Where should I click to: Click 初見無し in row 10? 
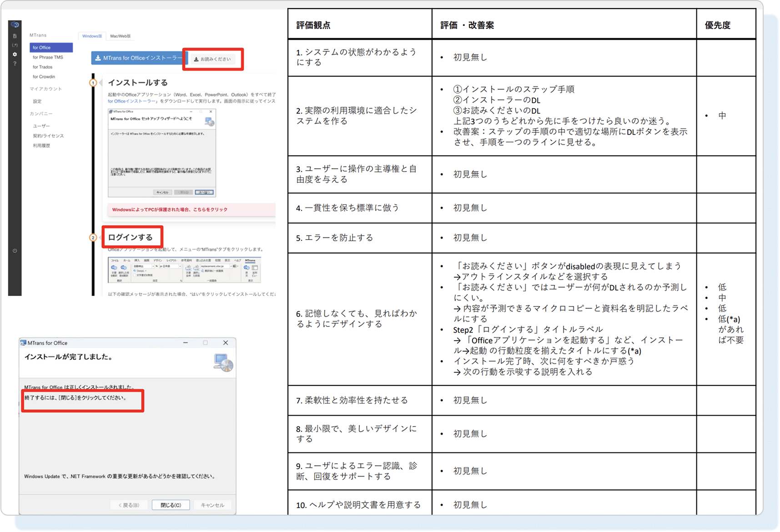click(x=470, y=504)
